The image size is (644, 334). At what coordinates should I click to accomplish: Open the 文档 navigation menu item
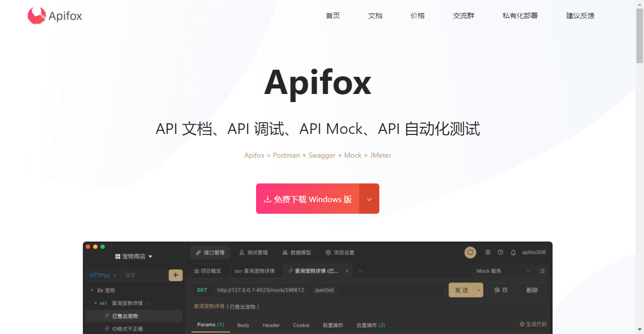[375, 16]
